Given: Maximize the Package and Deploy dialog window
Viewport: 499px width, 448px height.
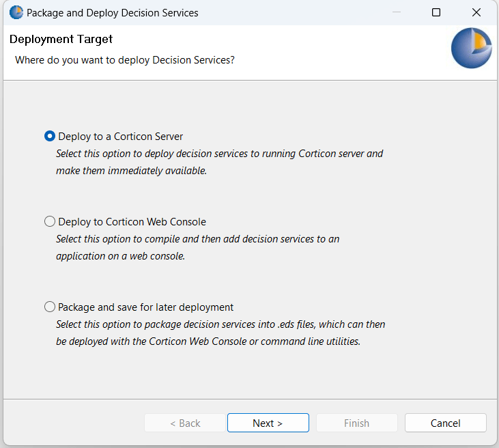Looking at the screenshot, I should pyautogui.click(x=436, y=12).
